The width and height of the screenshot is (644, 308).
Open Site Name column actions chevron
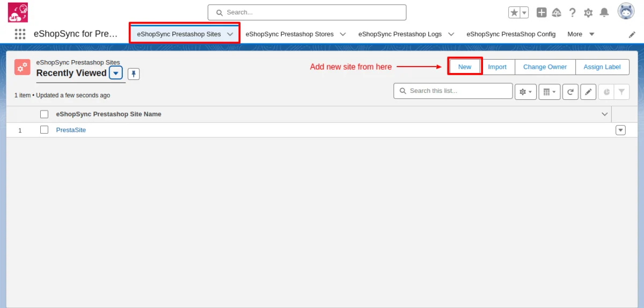605,114
